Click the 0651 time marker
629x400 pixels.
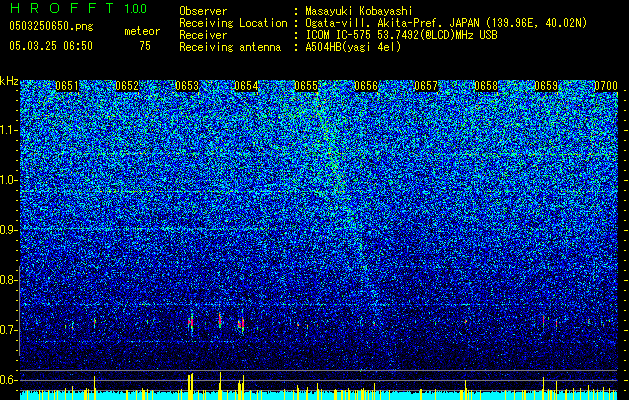pyautogui.click(x=67, y=86)
